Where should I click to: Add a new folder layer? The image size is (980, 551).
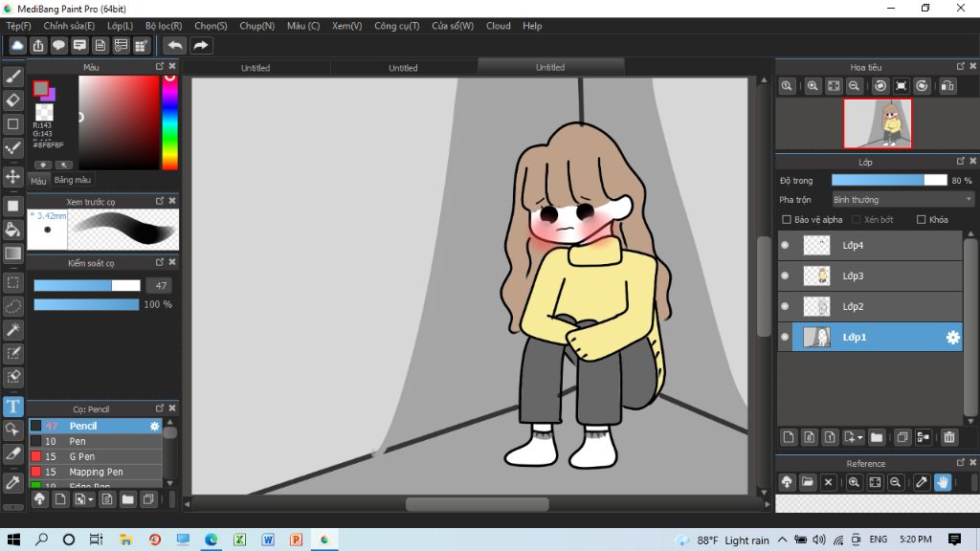pyautogui.click(x=877, y=437)
